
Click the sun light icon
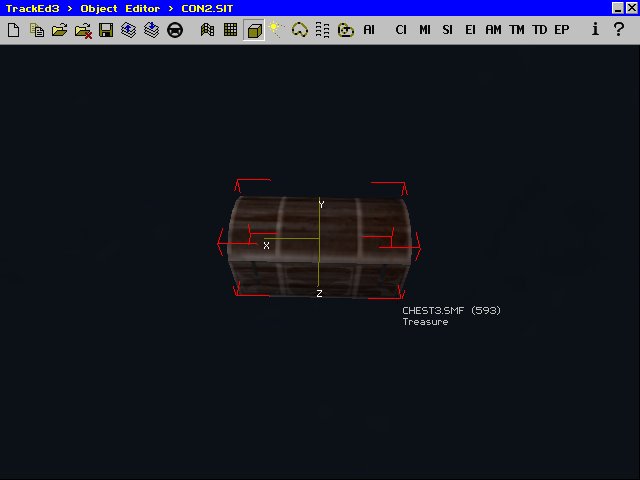click(276, 30)
